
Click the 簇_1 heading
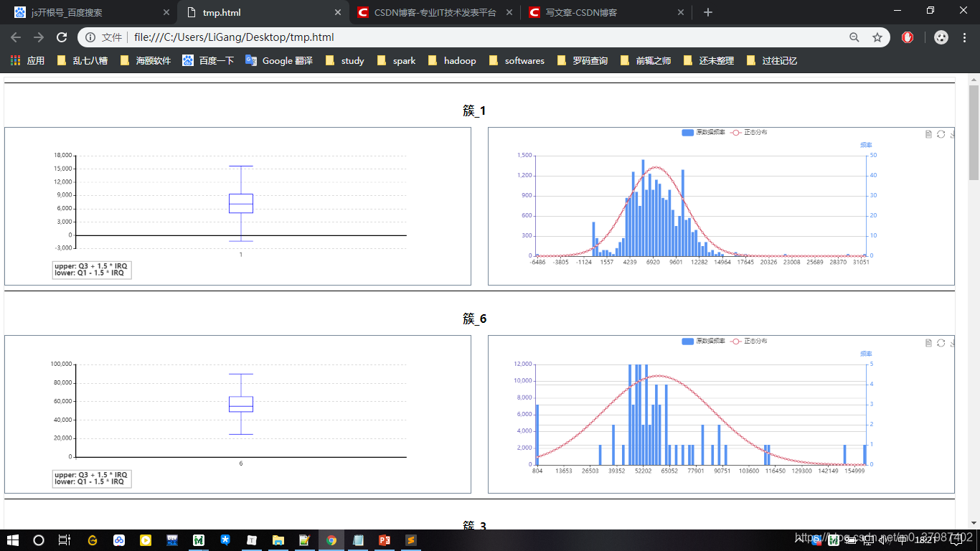click(x=474, y=110)
